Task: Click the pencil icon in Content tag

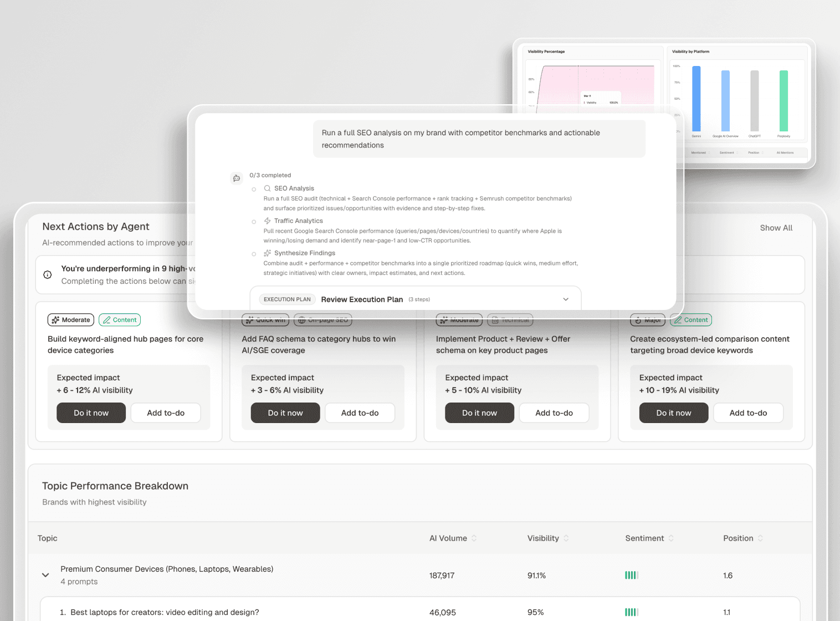Action: [107, 320]
